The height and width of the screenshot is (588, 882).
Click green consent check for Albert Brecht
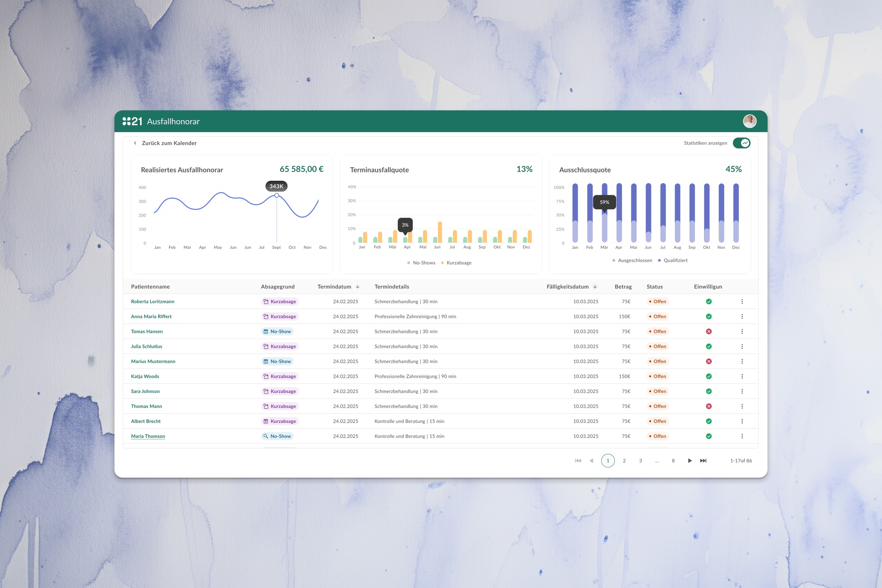click(x=709, y=421)
